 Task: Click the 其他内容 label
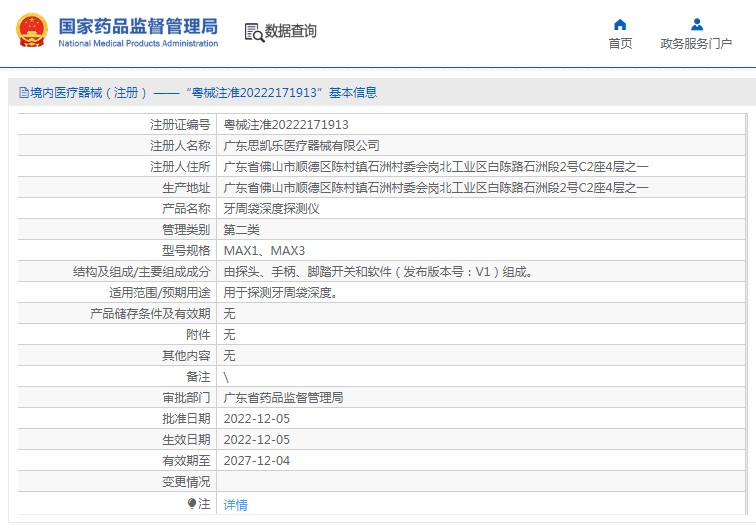tap(186, 356)
